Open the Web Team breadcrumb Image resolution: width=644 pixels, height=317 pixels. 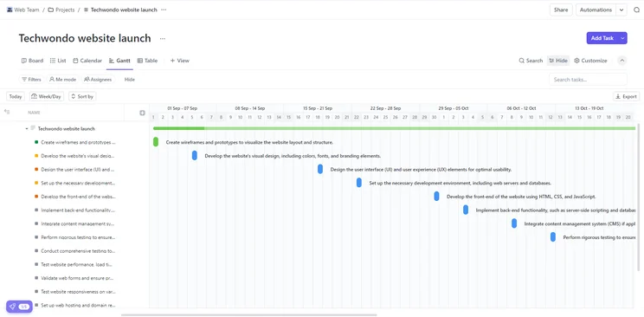(23, 10)
